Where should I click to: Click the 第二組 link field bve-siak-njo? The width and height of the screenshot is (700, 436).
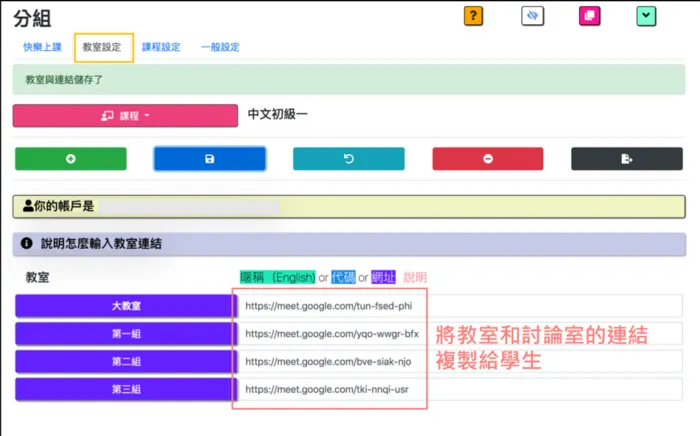(x=460, y=361)
